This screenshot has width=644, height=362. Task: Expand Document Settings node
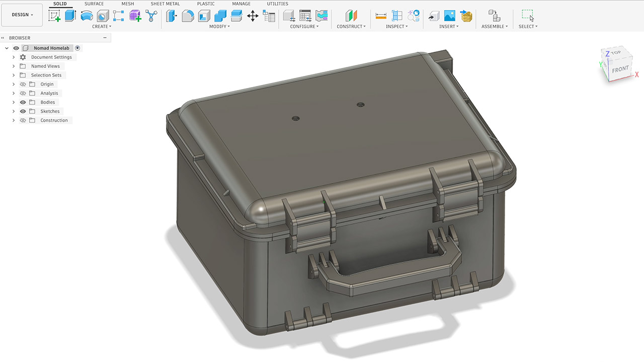click(14, 57)
